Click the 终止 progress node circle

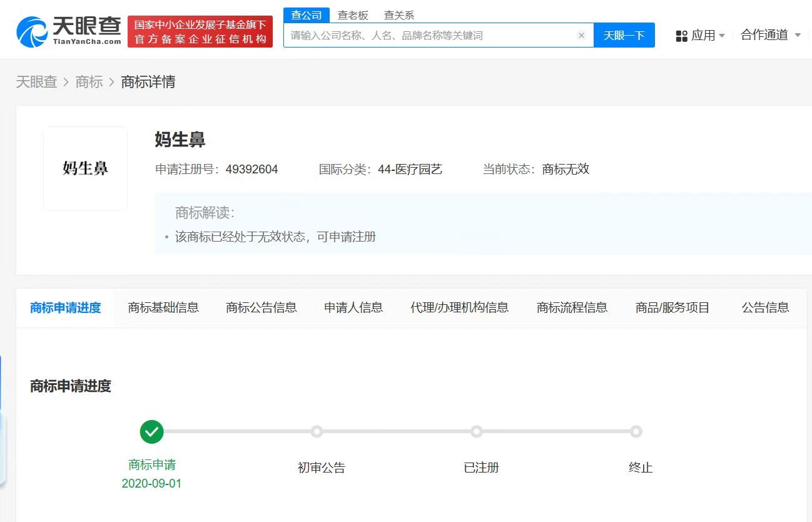pyautogui.click(x=636, y=432)
